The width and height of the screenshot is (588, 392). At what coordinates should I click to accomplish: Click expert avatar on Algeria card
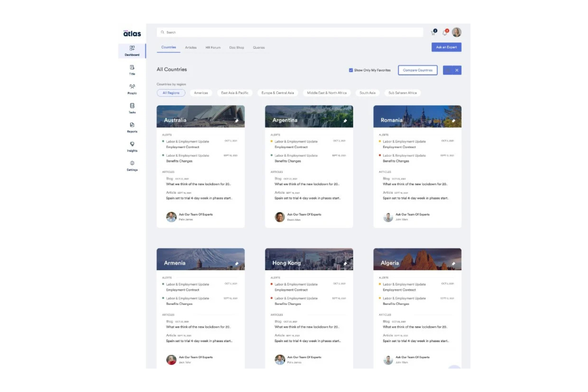[x=388, y=359]
